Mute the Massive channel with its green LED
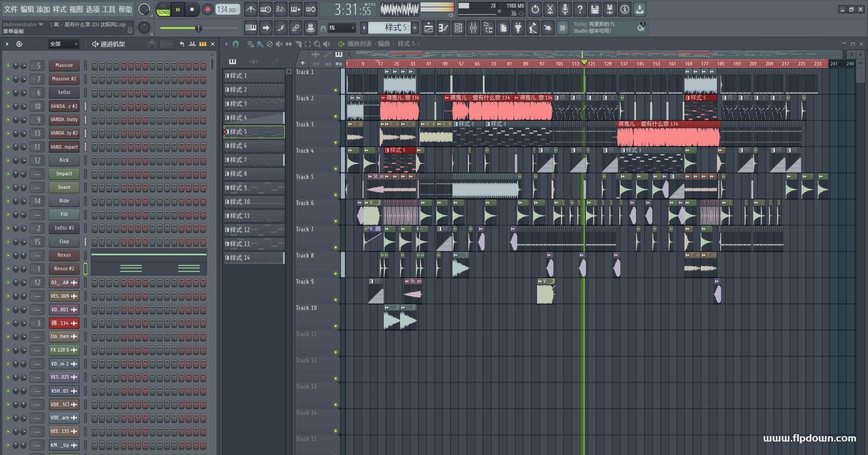Screen dimensions: 868x455 click(8, 66)
